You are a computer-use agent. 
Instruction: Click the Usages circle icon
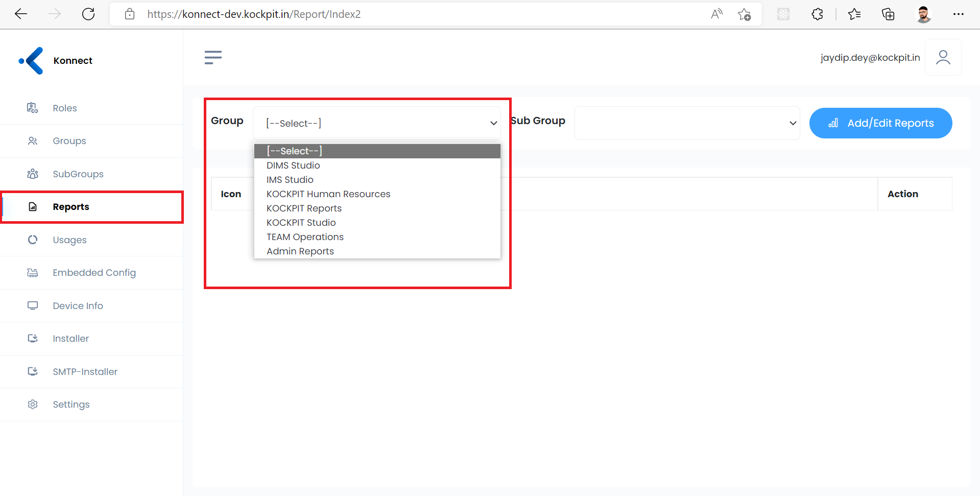click(x=33, y=240)
